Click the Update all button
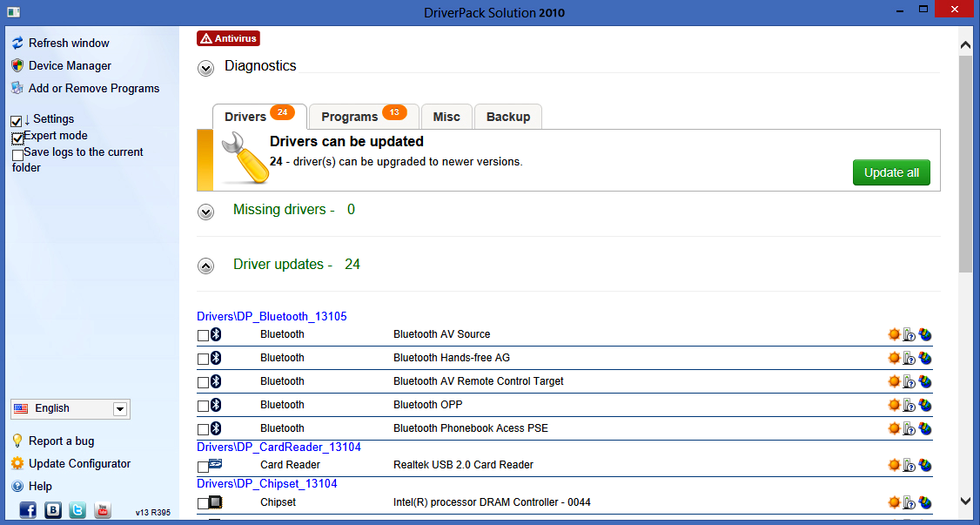Screen dimensions: 980x525 coord(891,172)
